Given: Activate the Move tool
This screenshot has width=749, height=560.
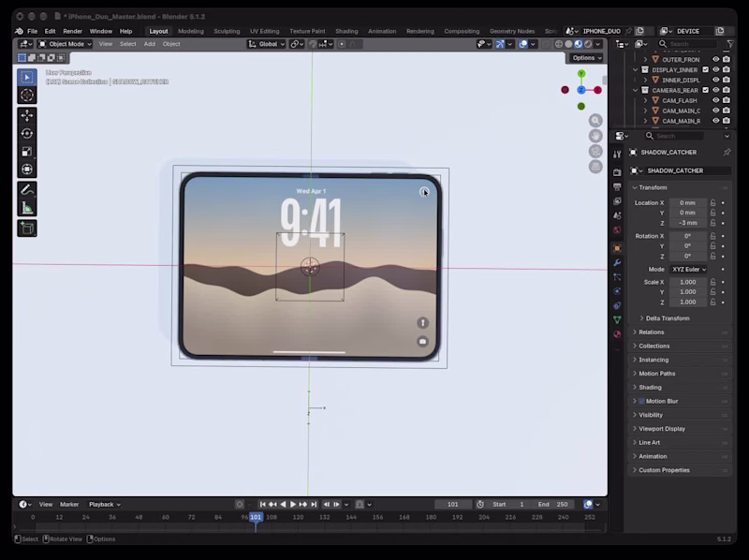Looking at the screenshot, I should tap(27, 115).
